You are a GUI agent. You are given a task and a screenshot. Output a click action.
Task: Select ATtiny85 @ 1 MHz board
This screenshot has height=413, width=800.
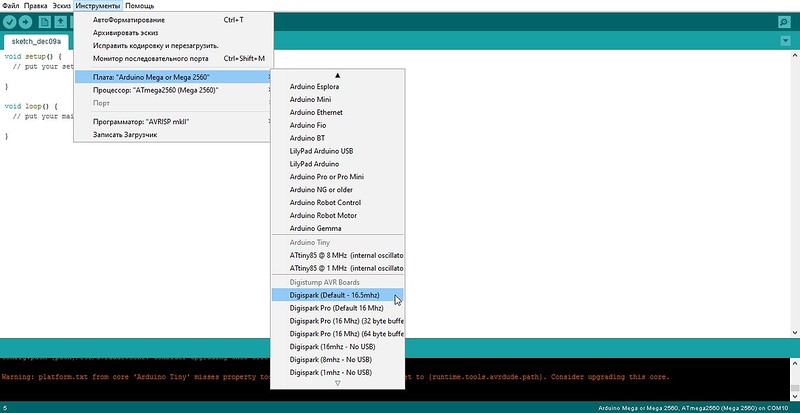point(337,268)
